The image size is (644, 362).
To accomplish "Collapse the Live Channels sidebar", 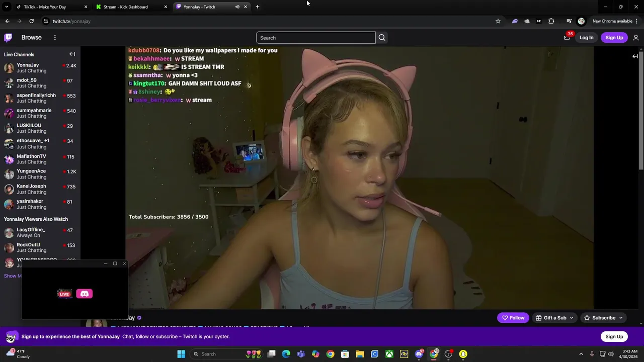I will coord(72,54).
